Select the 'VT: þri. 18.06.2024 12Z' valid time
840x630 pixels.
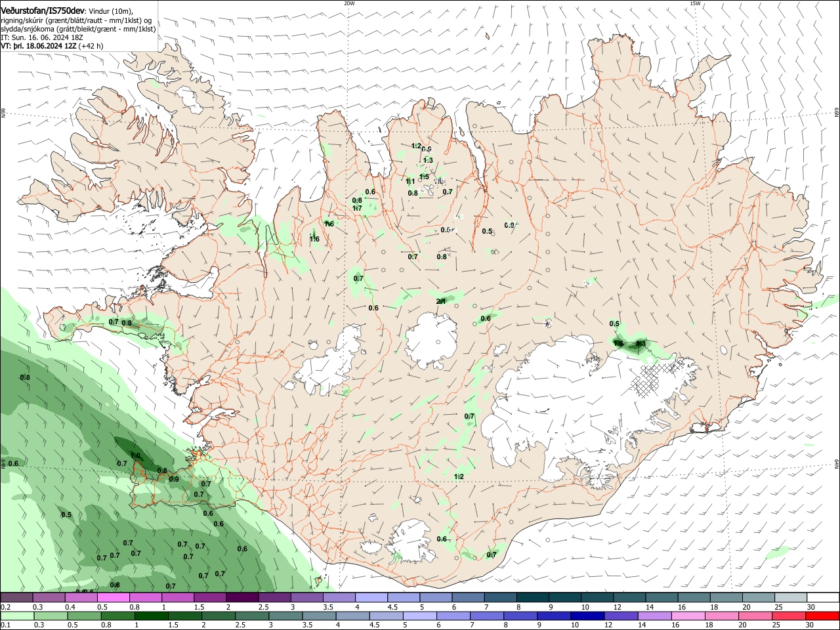click(x=39, y=46)
